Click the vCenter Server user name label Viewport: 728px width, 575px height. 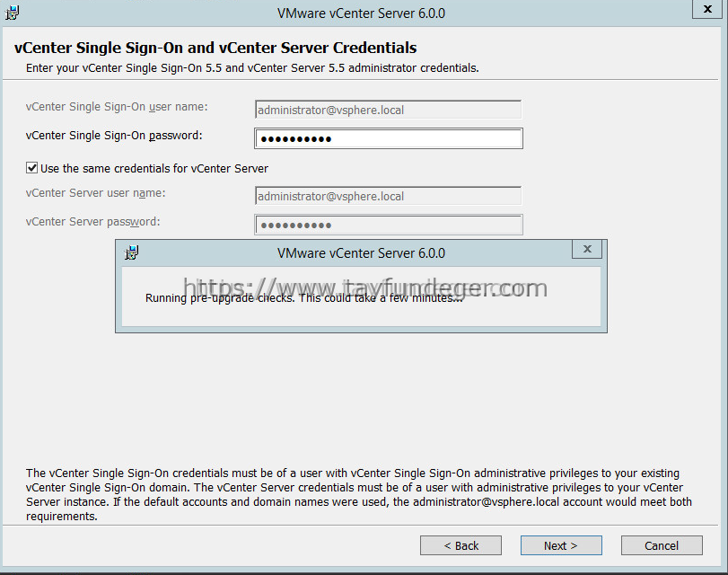pos(96,193)
